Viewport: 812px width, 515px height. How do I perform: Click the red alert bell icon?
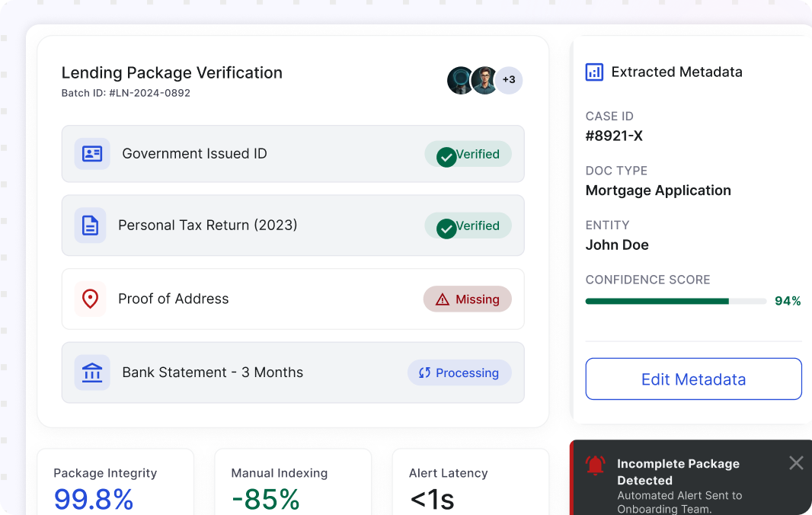tap(596, 465)
